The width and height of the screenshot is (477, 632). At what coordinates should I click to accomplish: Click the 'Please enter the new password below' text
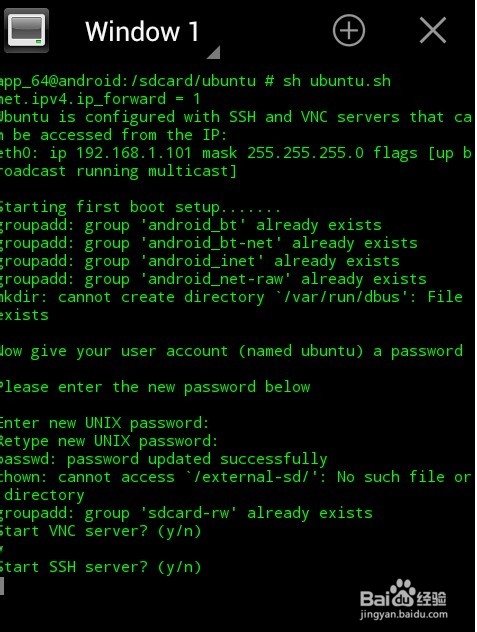point(155,387)
